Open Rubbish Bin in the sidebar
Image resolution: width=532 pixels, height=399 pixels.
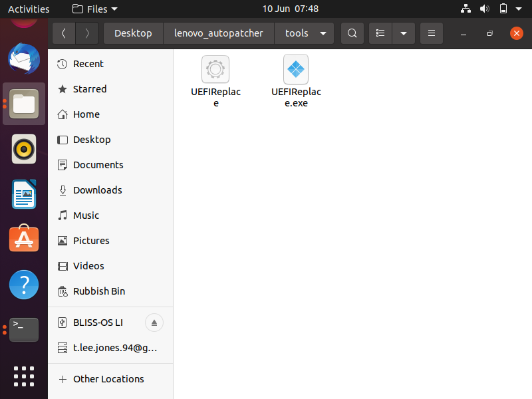[110, 291]
